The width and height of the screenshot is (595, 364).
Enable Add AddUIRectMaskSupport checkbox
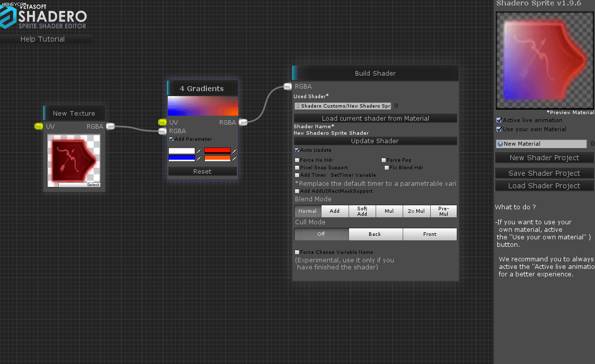pyautogui.click(x=297, y=191)
